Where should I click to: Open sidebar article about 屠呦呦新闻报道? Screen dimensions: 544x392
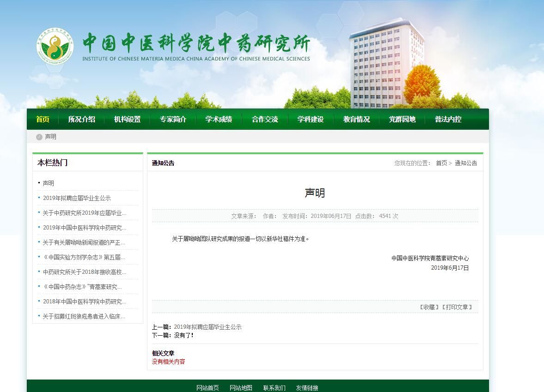(x=84, y=242)
